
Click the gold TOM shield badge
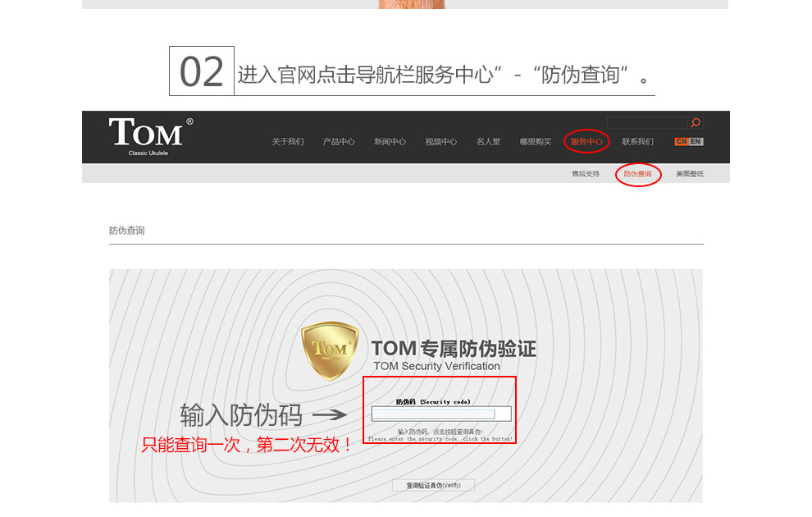pyautogui.click(x=330, y=350)
